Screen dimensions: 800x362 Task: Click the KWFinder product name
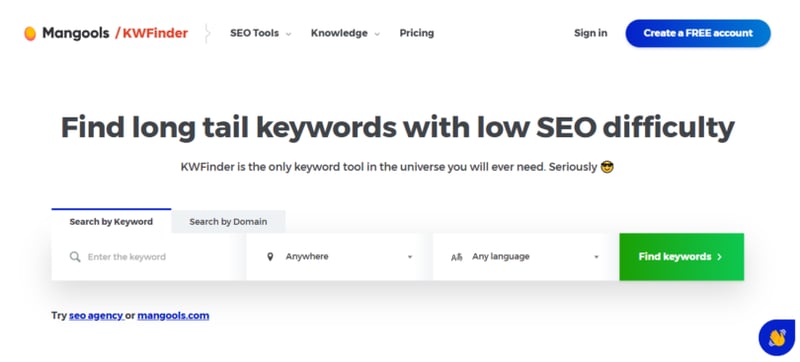[155, 34]
